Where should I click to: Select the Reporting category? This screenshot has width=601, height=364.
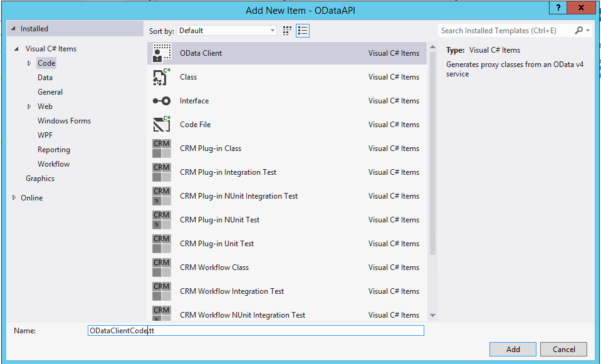coord(54,150)
